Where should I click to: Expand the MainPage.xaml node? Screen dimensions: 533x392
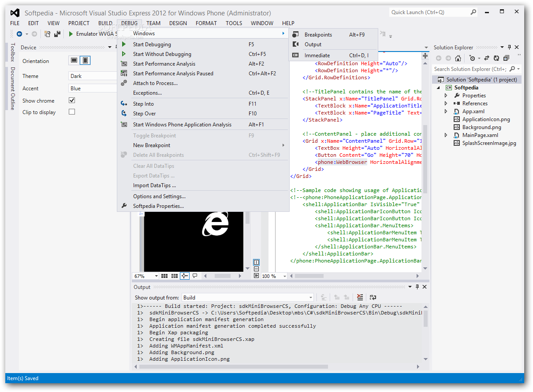click(446, 135)
